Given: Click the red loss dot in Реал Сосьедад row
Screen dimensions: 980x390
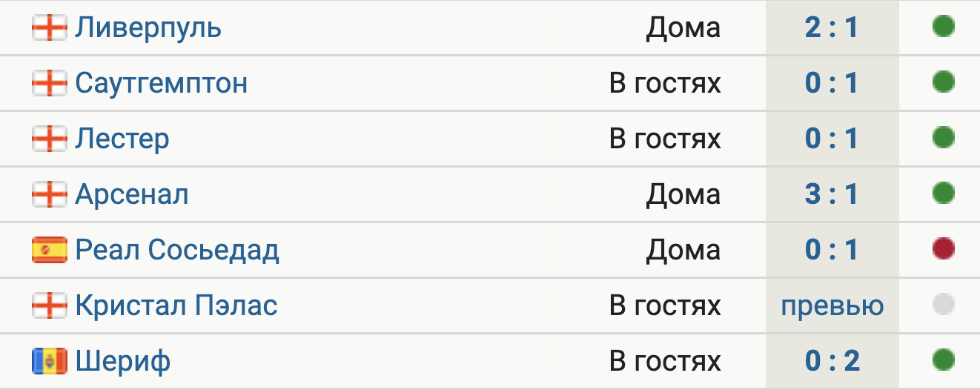Looking at the screenshot, I should pyautogui.click(x=943, y=248).
